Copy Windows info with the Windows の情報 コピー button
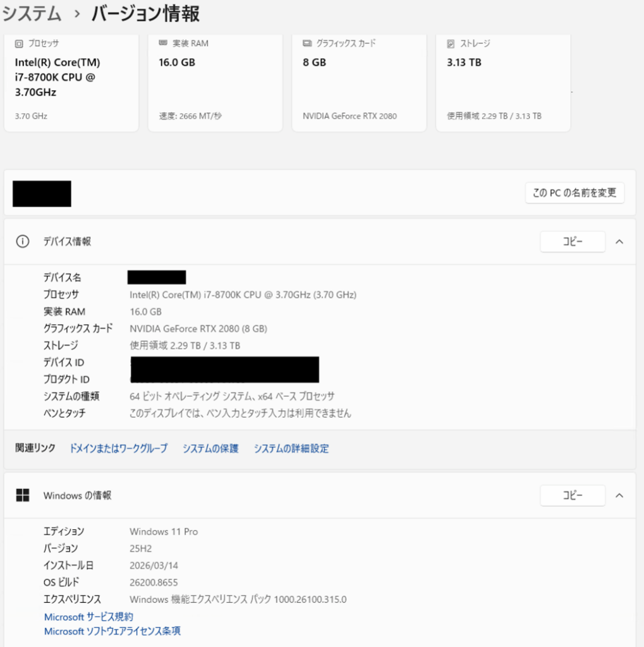644x647 pixels. 573,495
